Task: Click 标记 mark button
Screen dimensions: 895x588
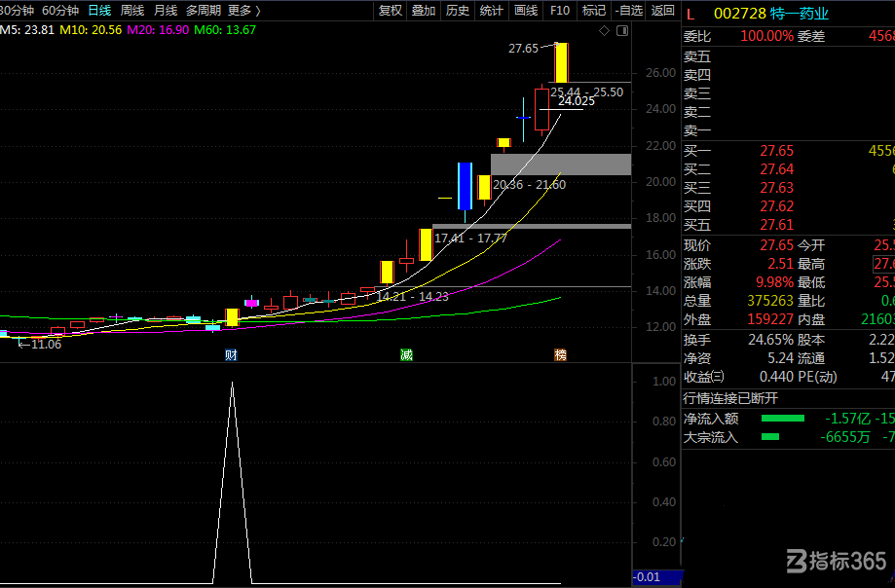Action: pos(594,11)
